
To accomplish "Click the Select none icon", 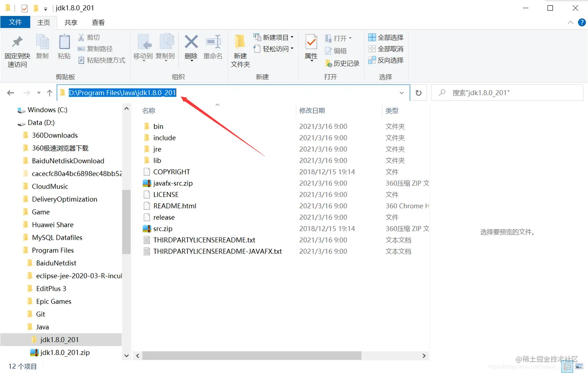I will click(372, 49).
